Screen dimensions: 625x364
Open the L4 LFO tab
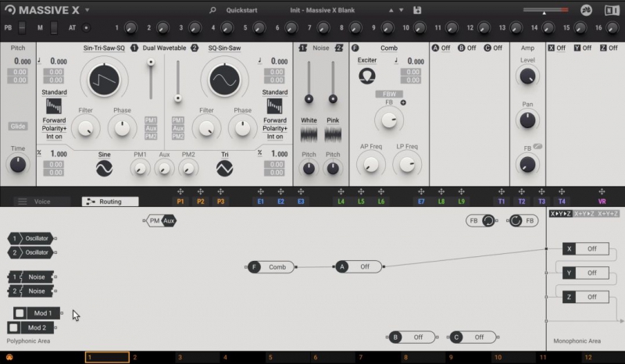(341, 202)
